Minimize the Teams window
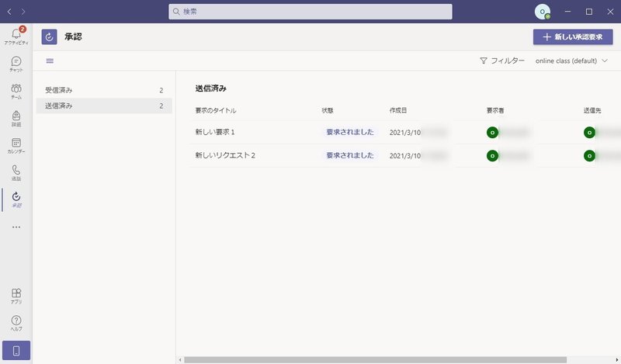 567,12
